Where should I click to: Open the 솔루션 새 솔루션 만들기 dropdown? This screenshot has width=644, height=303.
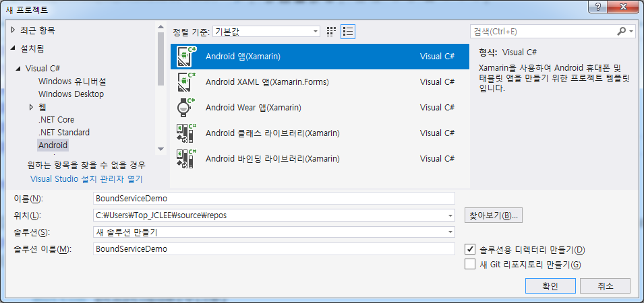pos(451,232)
